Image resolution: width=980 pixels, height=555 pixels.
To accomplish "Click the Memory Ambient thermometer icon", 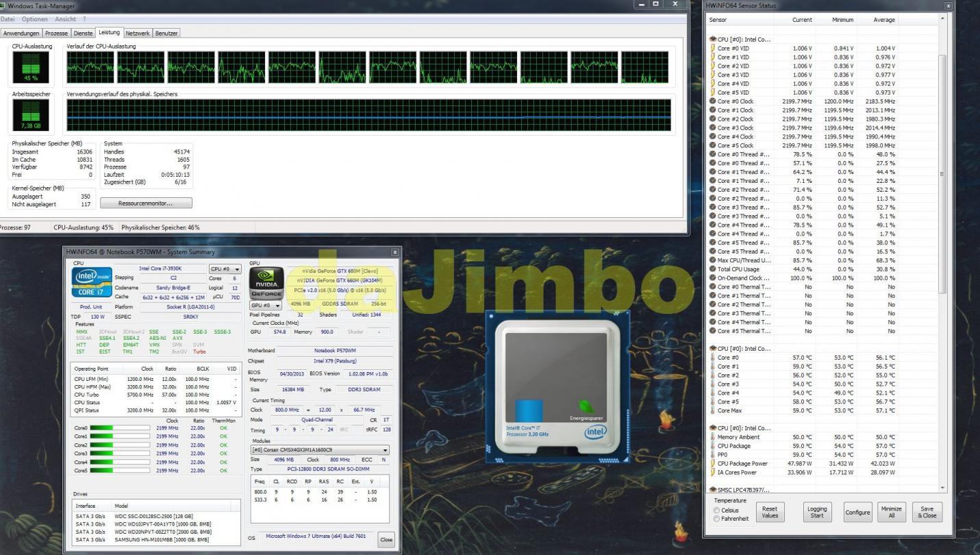I will click(713, 437).
